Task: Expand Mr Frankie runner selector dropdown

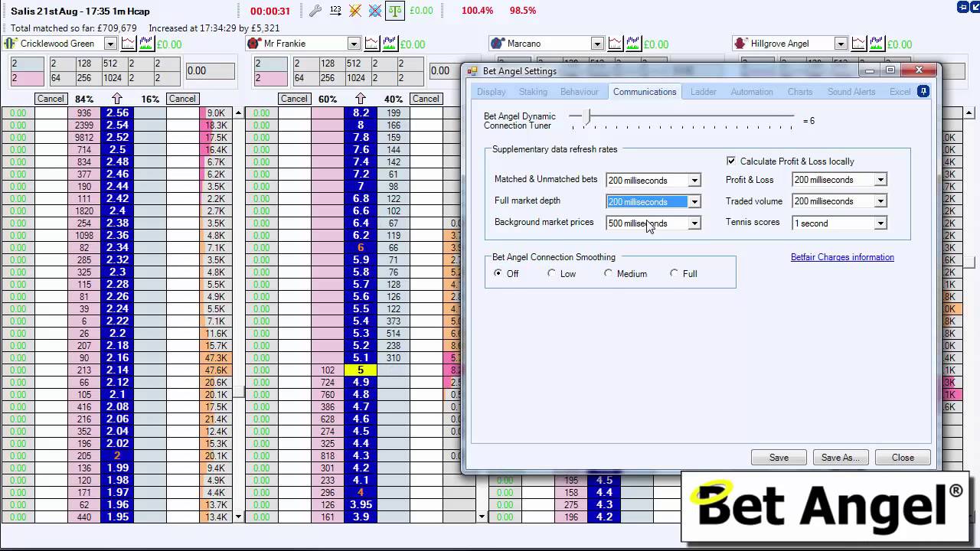Action: 354,44
